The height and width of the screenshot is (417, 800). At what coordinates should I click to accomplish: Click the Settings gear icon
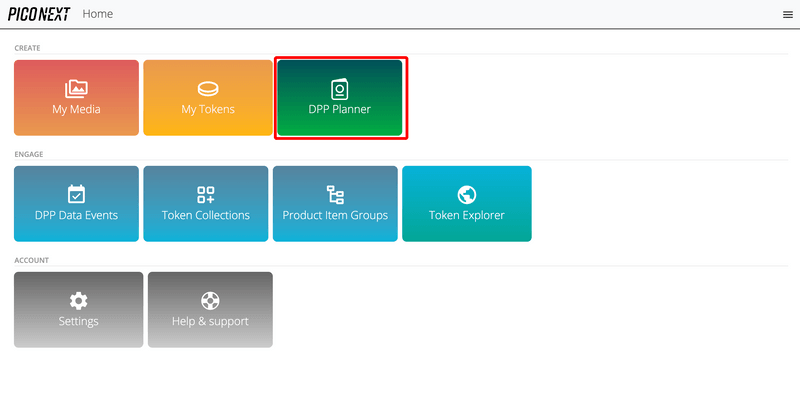point(78,301)
